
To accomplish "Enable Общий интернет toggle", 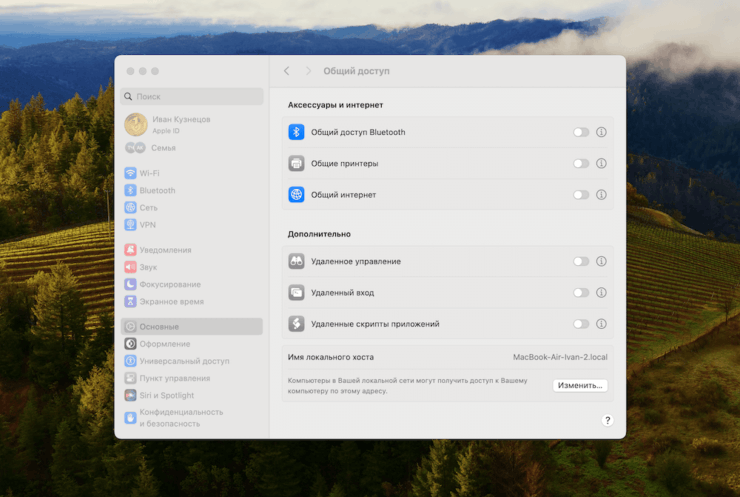I will (581, 194).
